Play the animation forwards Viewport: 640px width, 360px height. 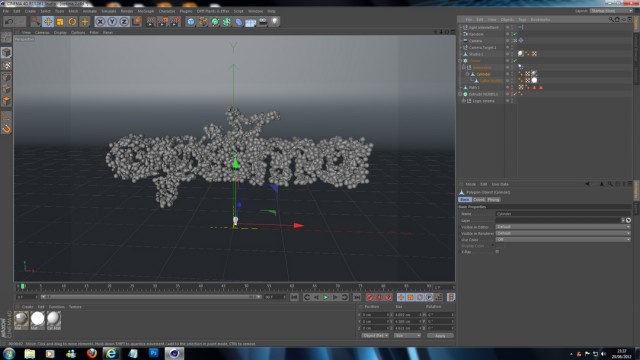tap(326, 297)
